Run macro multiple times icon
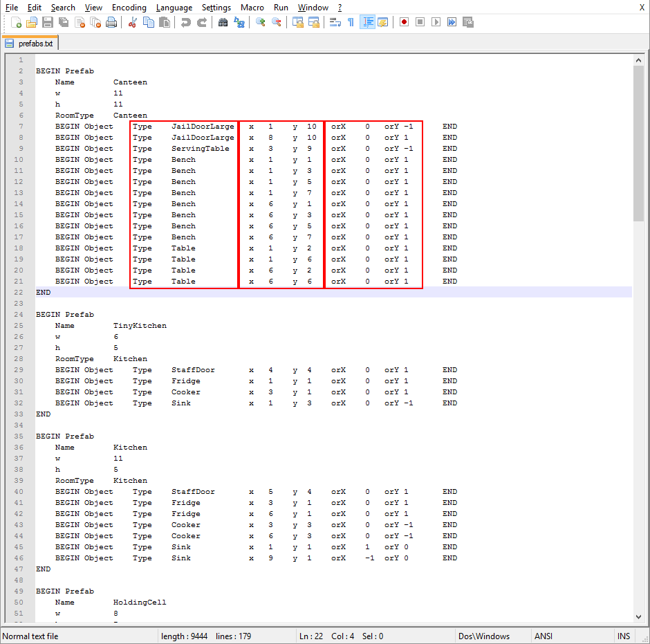Viewport: 650px width, 644px height. pyautogui.click(x=452, y=22)
